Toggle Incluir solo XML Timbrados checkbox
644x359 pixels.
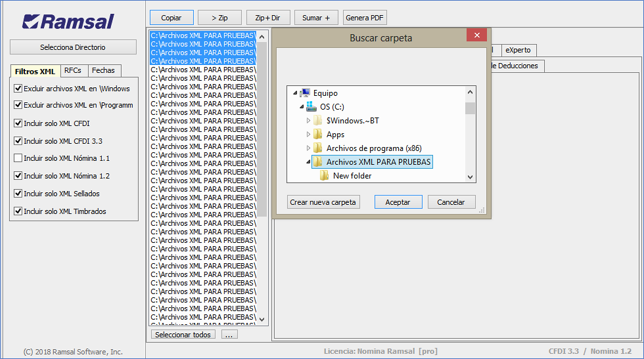tap(18, 211)
